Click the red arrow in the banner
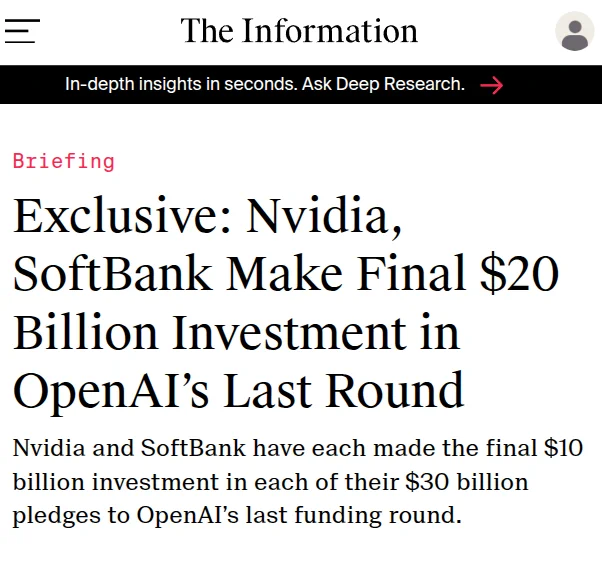This screenshot has width=602, height=567. tap(492, 85)
